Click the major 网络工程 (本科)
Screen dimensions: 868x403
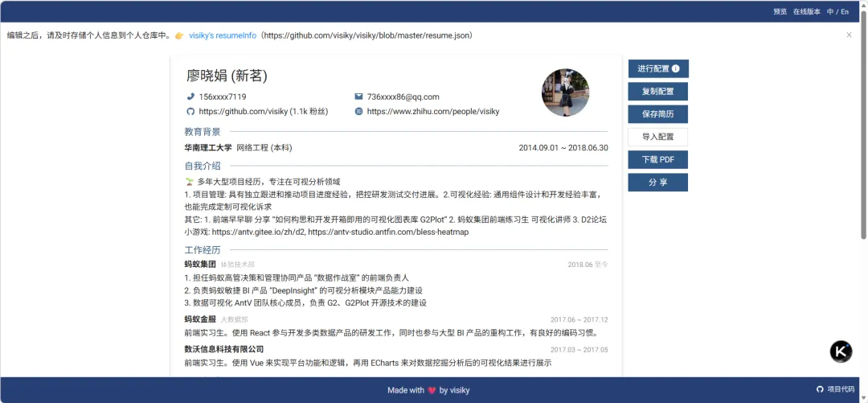point(264,148)
